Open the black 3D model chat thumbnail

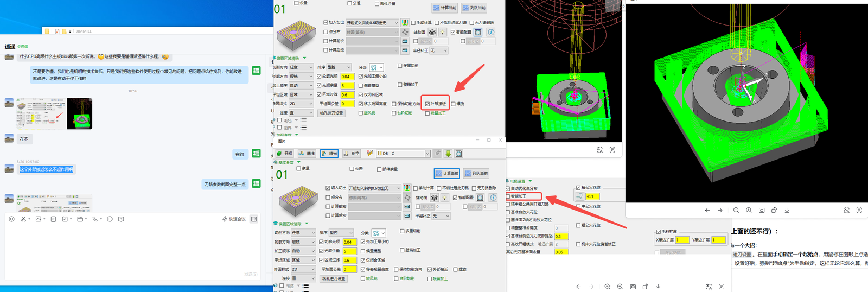79,113
